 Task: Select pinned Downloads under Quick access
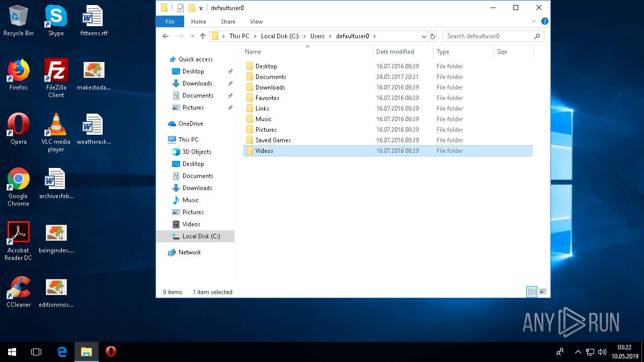[x=197, y=83]
